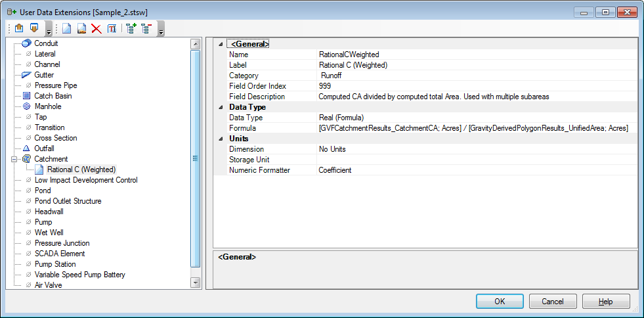Click the Help button

(606, 301)
